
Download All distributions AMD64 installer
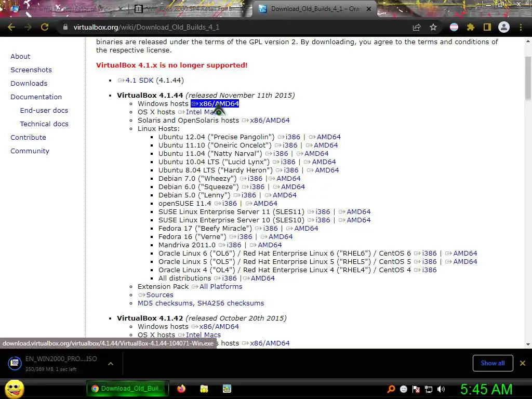tap(259, 278)
